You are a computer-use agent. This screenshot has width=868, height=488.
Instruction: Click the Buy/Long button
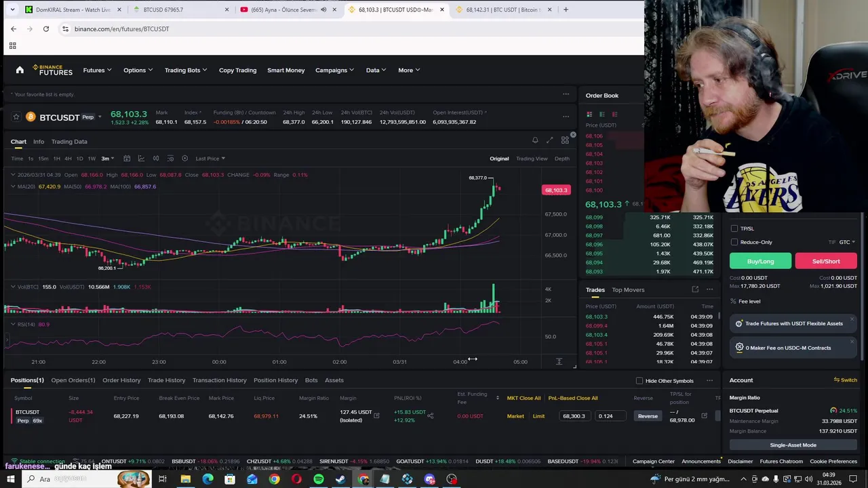(x=760, y=261)
